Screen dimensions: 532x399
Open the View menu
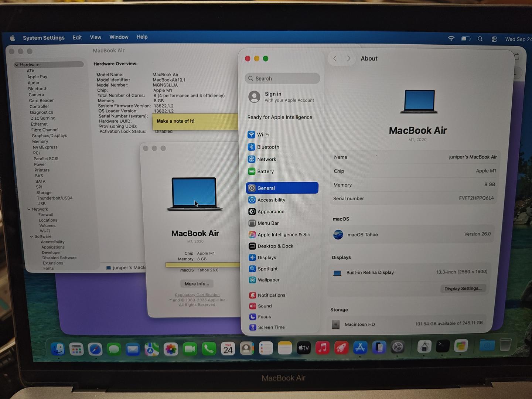tap(95, 37)
